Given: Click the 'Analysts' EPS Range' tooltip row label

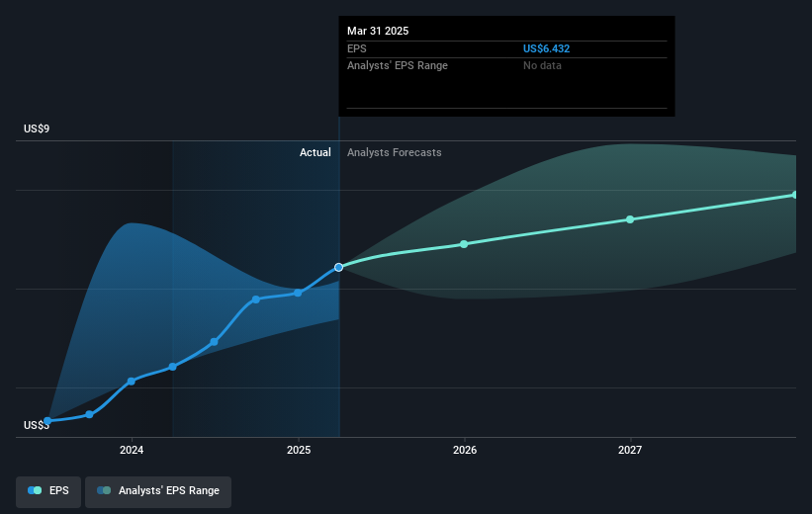Looking at the screenshot, I should point(398,66).
